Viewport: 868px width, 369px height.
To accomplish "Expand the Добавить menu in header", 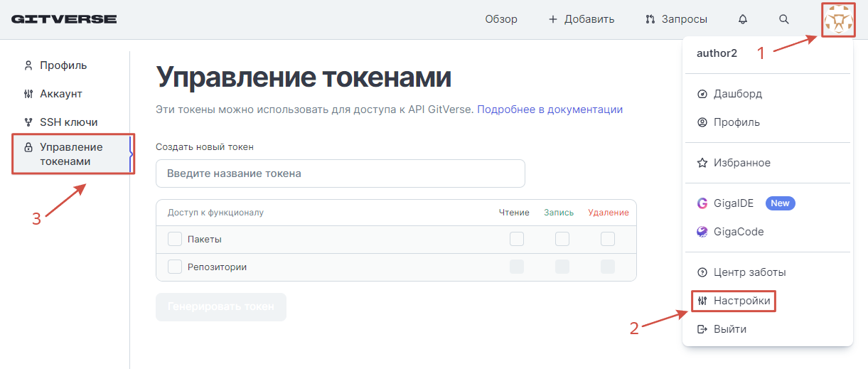I will point(581,19).
